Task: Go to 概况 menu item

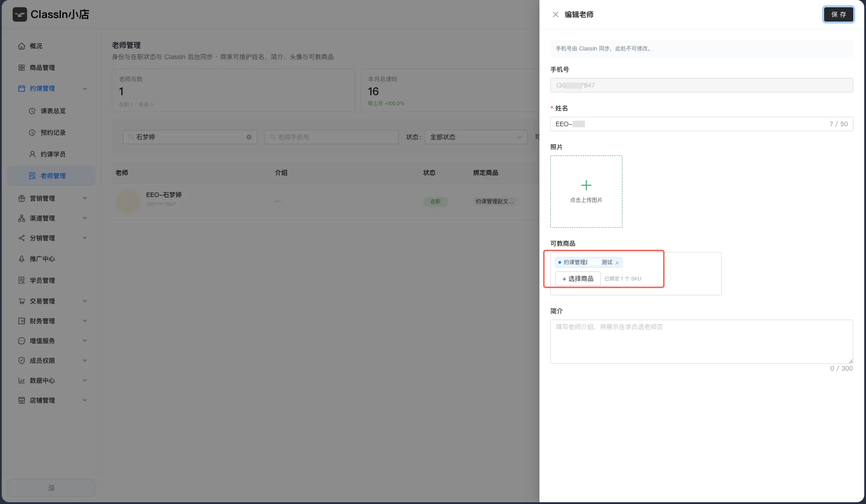Action: (x=51, y=46)
